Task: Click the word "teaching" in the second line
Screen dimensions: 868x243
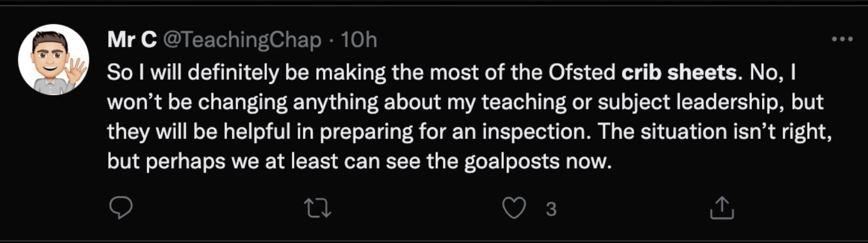Action: pyautogui.click(x=516, y=102)
